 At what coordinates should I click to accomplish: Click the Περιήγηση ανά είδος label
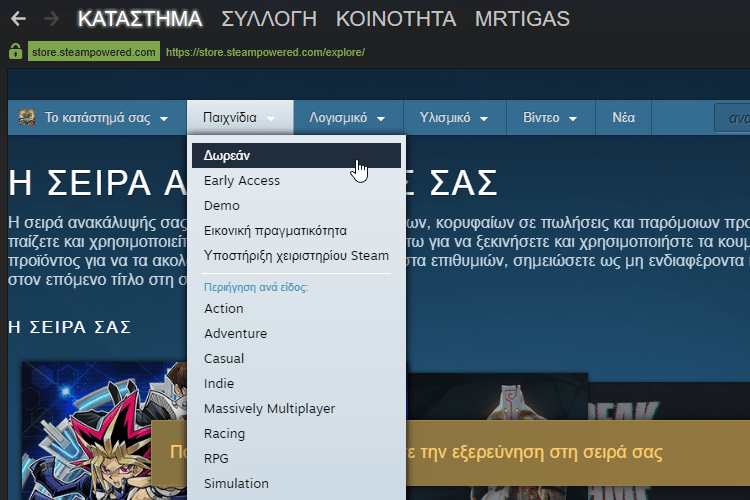256,287
